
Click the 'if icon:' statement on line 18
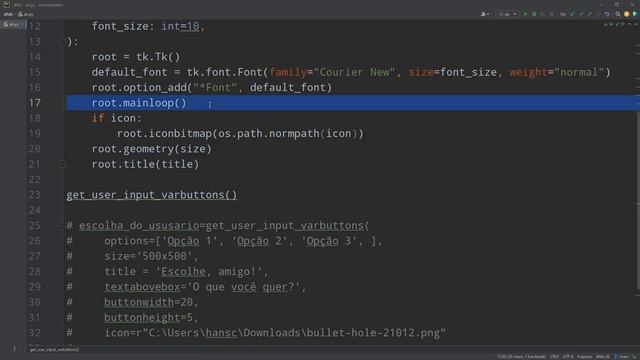pos(117,118)
